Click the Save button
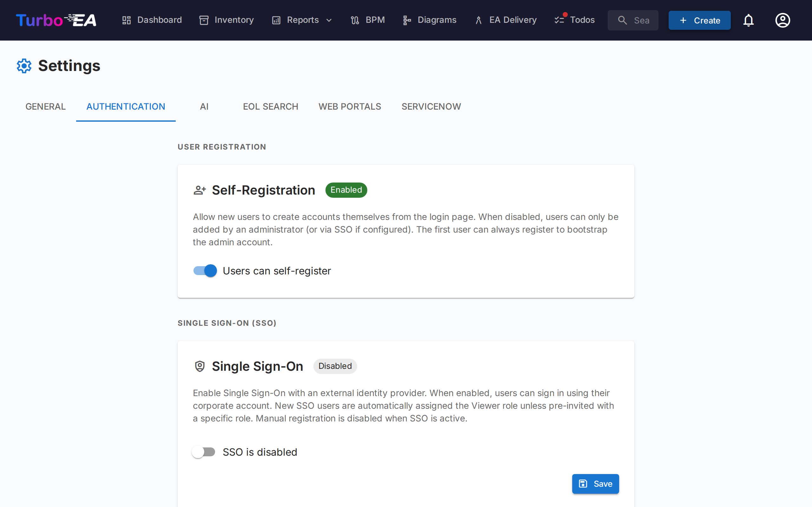 pyautogui.click(x=595, y=484)
